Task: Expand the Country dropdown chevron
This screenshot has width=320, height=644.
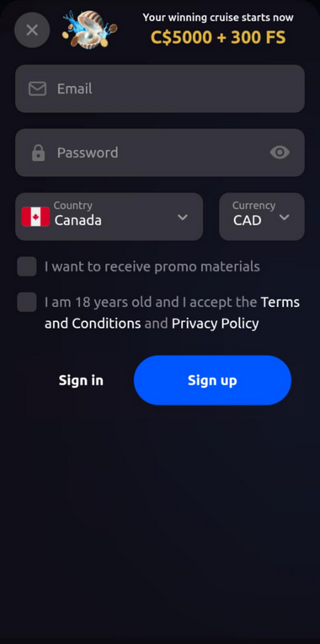Action: click(183, 217)
